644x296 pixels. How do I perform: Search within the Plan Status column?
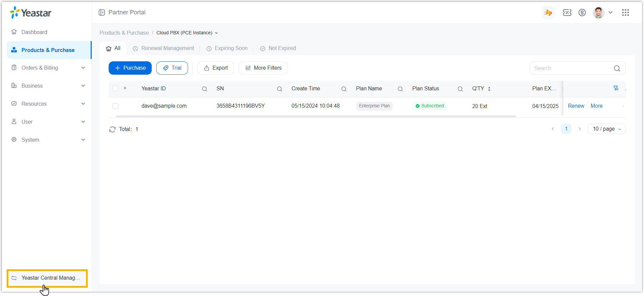coord(460,89)
